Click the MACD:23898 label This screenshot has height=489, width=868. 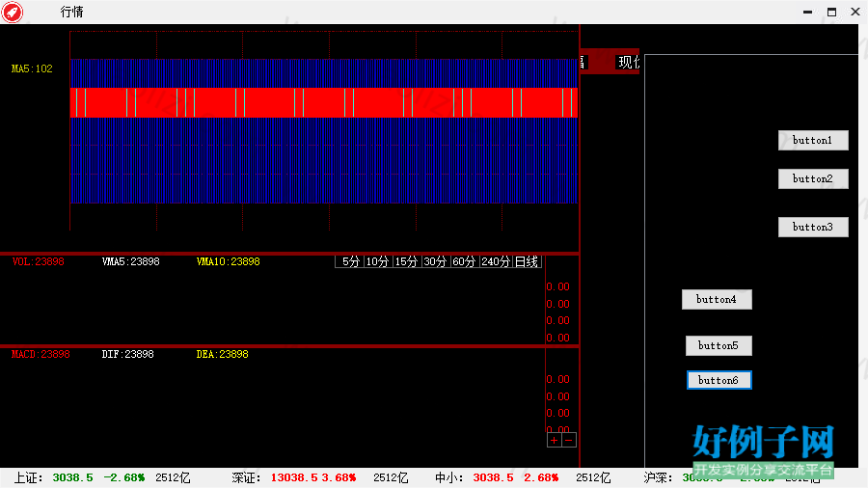(41, 354)
